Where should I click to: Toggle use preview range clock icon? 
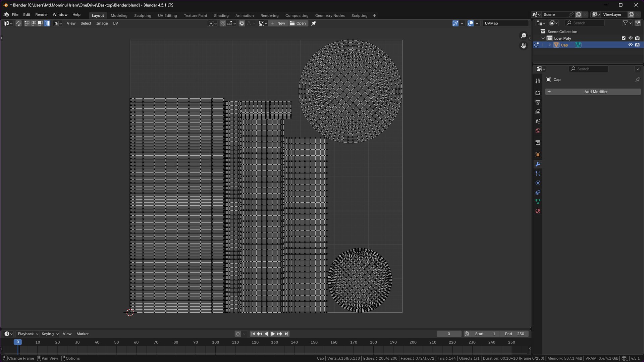[467, 334]
